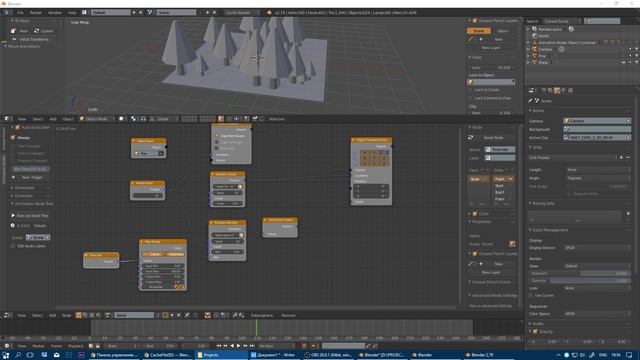Select Object grease pencil source button
640x360 pixels.
pos(502,31)
